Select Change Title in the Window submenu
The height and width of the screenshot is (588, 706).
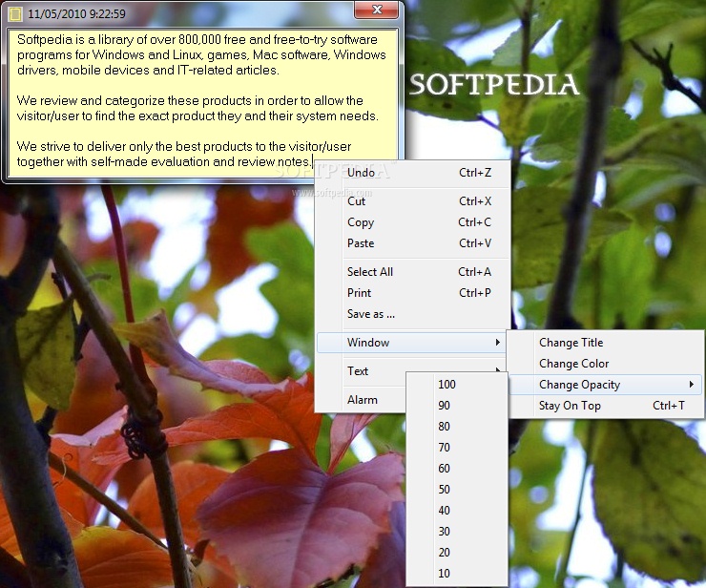coord(605,343)
